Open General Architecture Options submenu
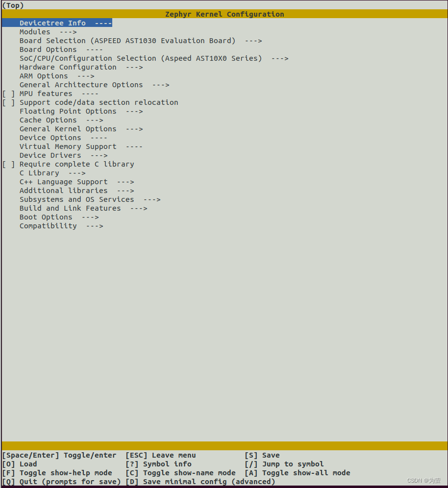The width and height of the screenshot is (448, 488). [94, 85]
